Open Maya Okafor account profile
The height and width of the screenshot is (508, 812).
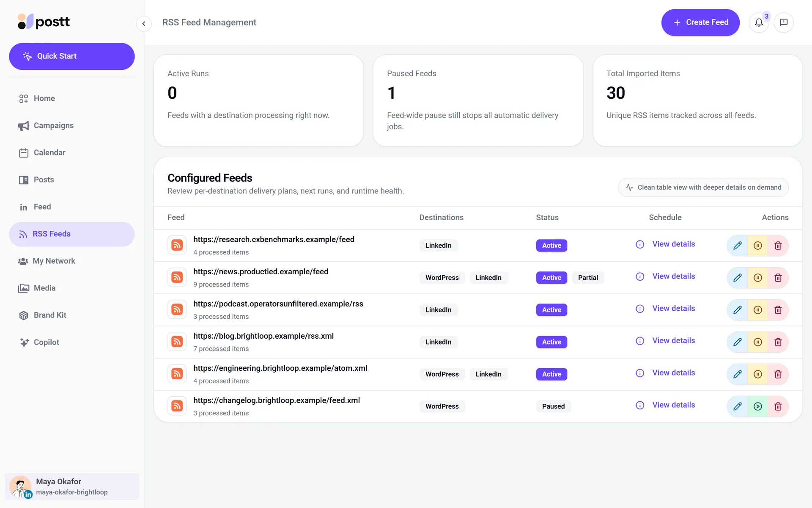[x=72, y=486]
